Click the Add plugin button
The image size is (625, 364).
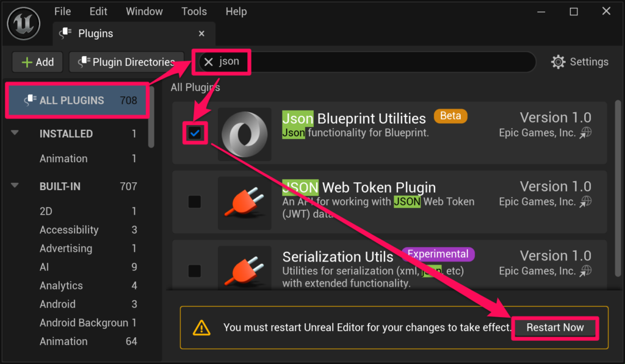pyautogui.click(x=38, y=62)
